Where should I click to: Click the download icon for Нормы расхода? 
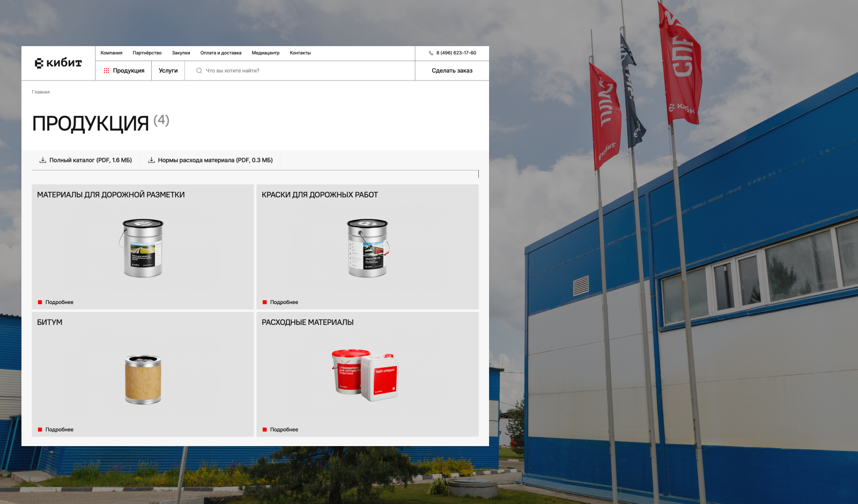(x=151, y=160)
